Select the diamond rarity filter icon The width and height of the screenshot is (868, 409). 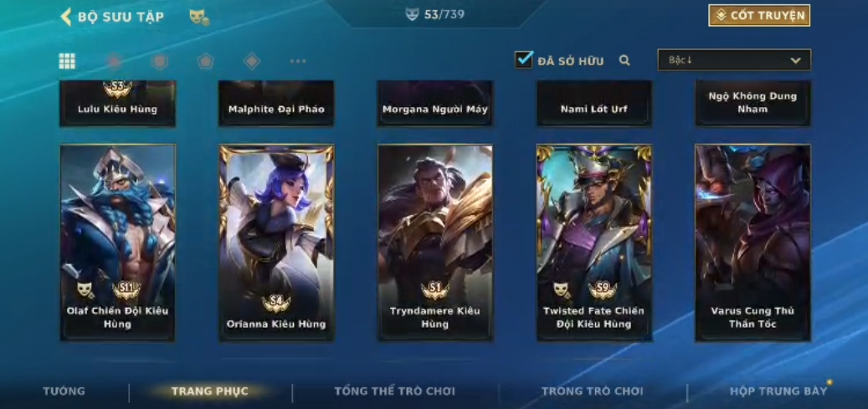click(x=252, y=61)
